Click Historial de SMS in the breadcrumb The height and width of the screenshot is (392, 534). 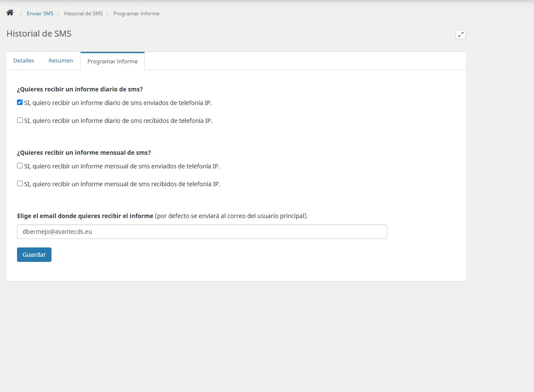(x=83, y=14)
